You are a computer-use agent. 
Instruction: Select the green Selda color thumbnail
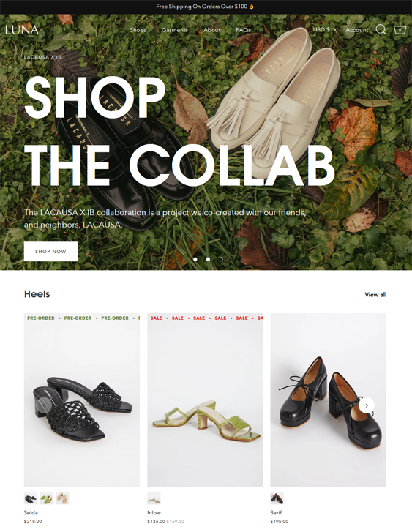coord(47,498)
